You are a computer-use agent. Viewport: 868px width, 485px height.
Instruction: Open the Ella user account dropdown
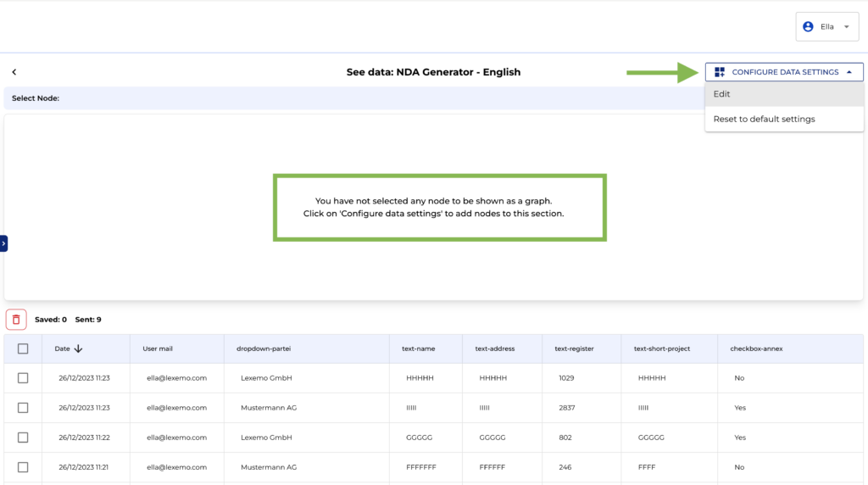pos(827,27)
